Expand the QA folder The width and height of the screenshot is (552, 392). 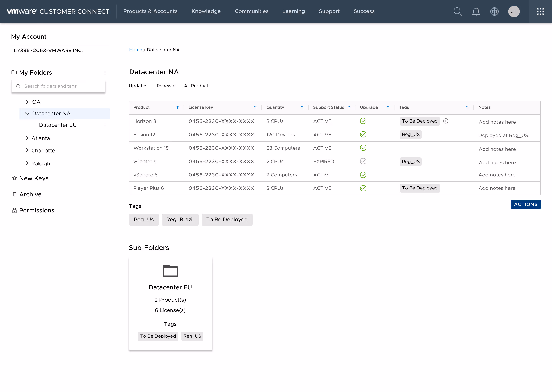point(27,102)
